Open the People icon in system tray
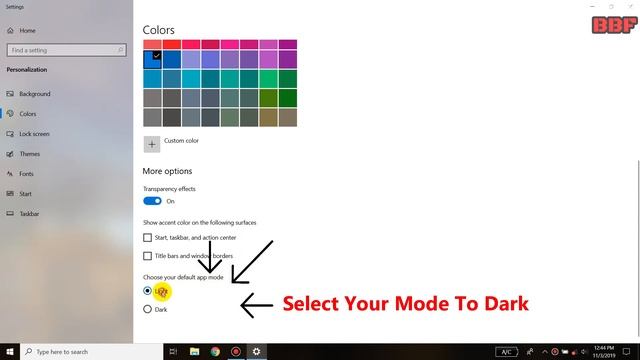The image size is (640, 360). 530,351
